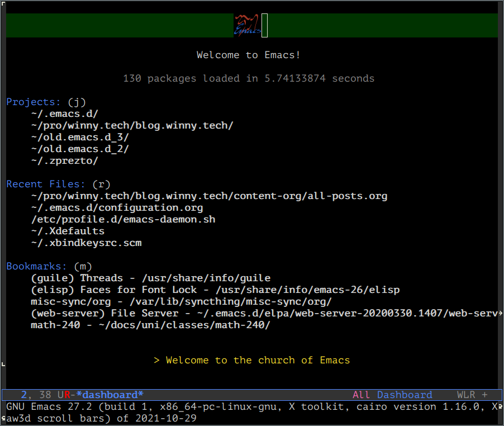The width and height of the screenshot is (504, 426).
Task: Open recent file configuration.org
Action: 117,208
